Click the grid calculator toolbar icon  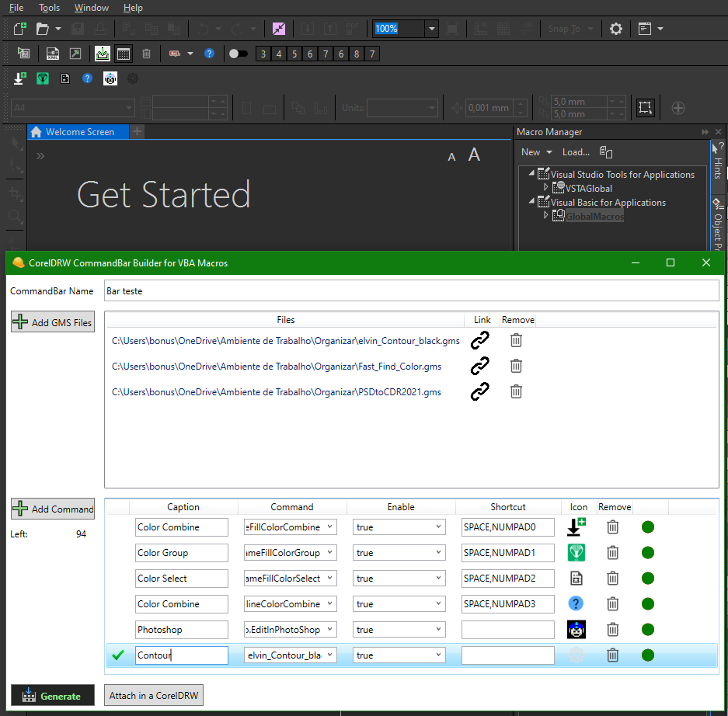click(124, 54)
